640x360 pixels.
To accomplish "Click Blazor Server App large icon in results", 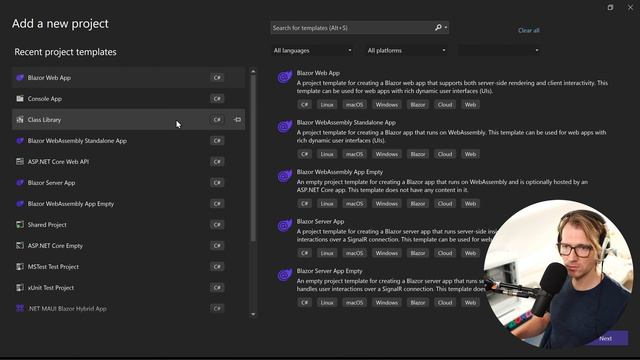I will pos(284,225).
